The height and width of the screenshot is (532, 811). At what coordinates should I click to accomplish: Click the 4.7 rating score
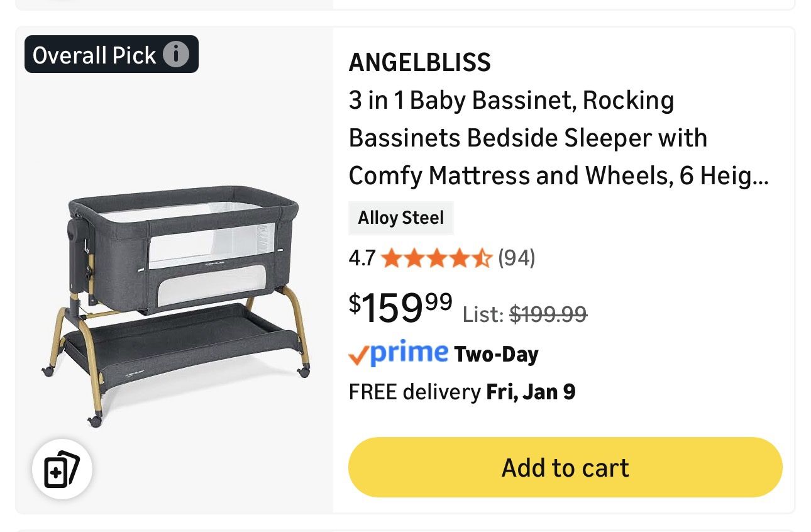point(361,257)
